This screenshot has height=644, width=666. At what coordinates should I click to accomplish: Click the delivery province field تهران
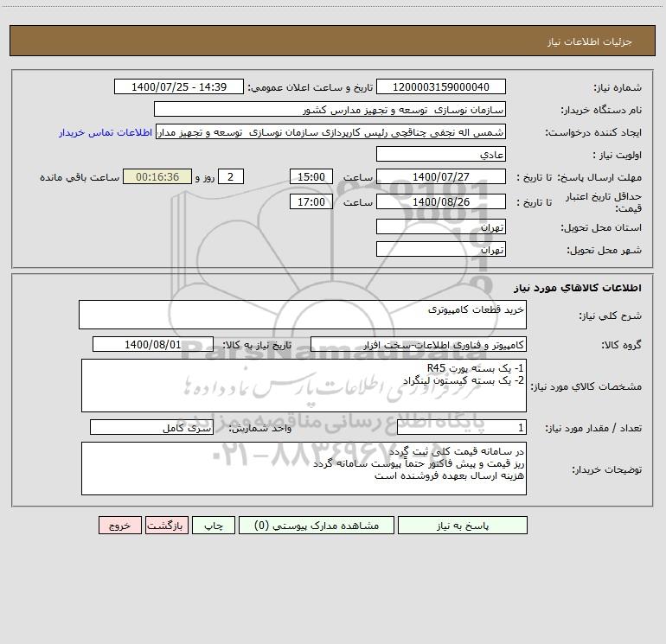tap(441, 227)
